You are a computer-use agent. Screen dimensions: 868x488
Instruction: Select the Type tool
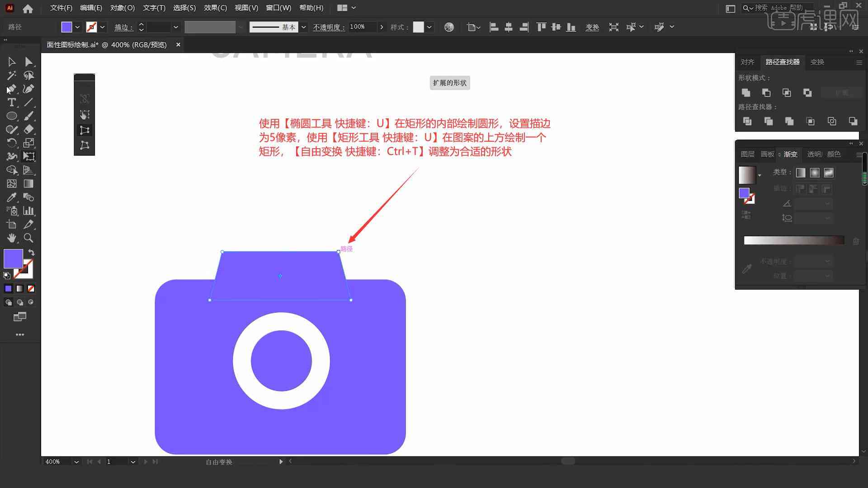(x=11, y=102)
